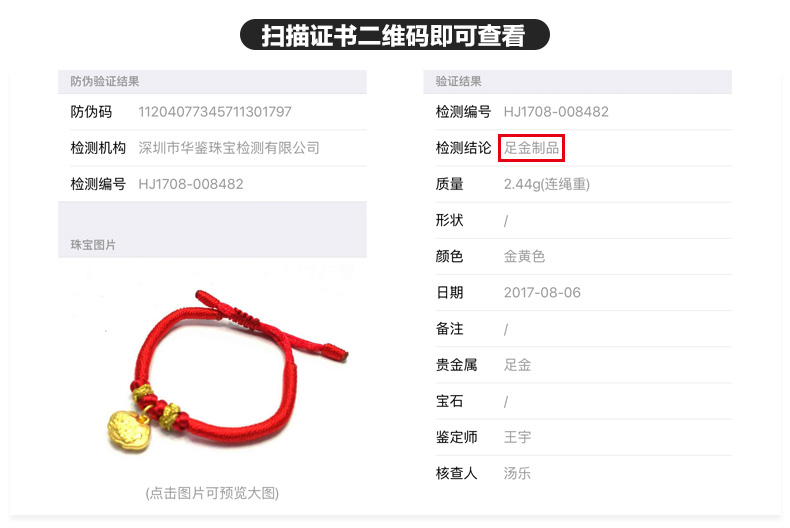Screen dimensions: 790x528
Task: Click the preview hint text below the image
Action: point(212,493)
